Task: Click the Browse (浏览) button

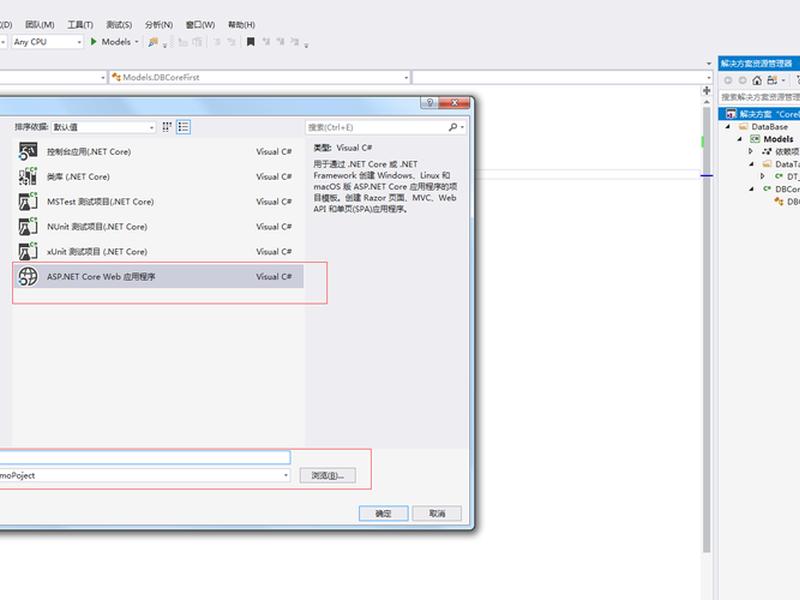Action: point(328,476)
